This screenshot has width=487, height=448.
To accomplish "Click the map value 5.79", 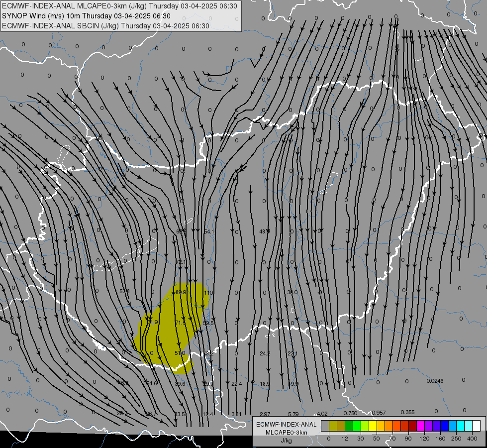I will pos(293,414).
